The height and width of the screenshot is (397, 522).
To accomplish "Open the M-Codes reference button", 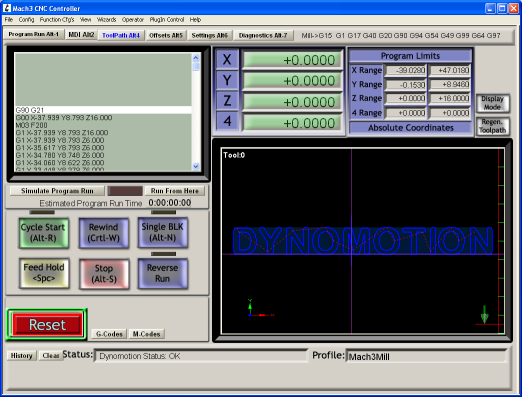I will tap(147, 334).
